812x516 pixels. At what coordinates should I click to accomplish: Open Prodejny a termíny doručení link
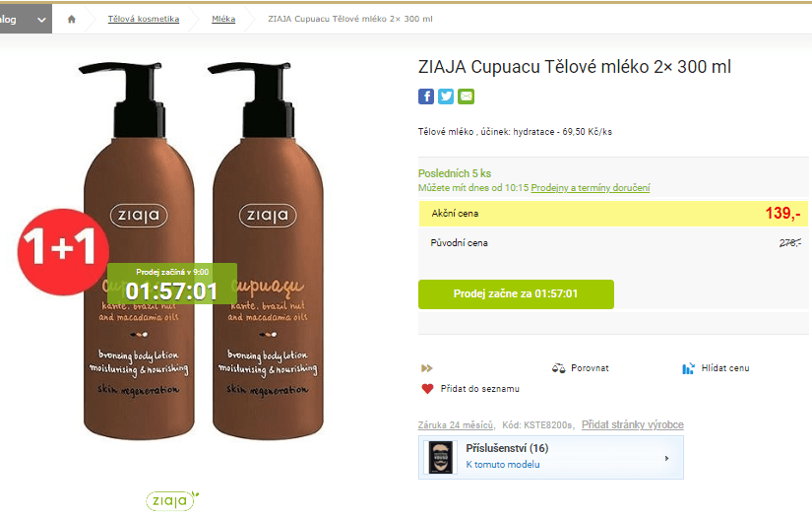point(591,188)
